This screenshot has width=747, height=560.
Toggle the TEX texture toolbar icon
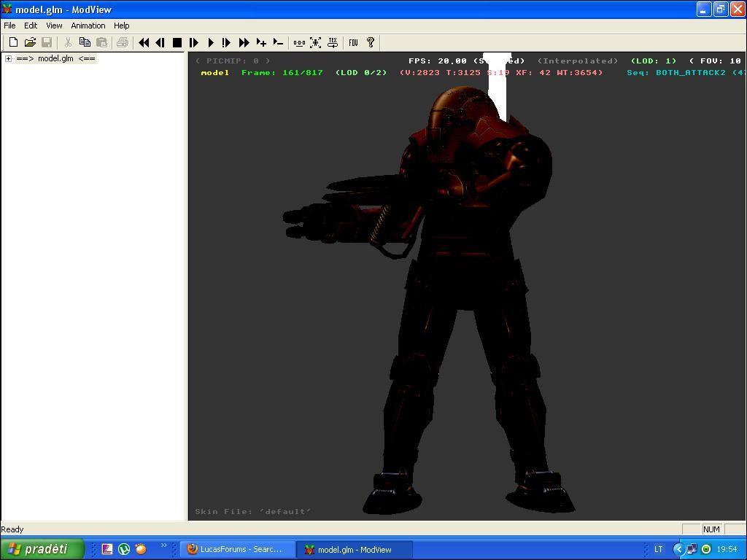tap(333, 43)
